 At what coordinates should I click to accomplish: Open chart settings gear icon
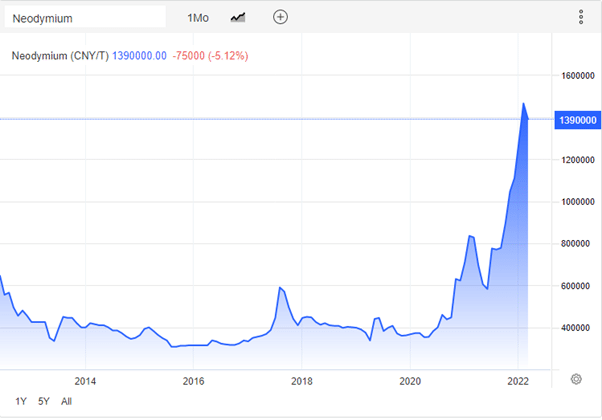click(x=576, y=379)
